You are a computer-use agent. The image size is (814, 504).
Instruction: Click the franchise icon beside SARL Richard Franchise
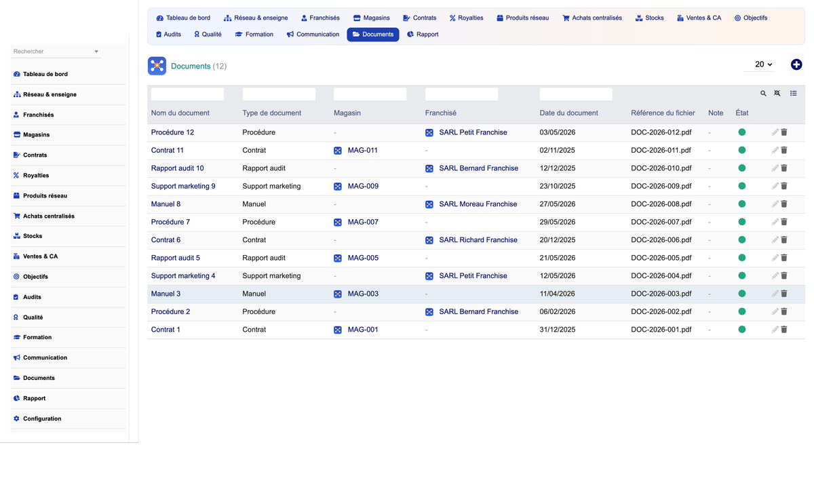click(429, 240)
